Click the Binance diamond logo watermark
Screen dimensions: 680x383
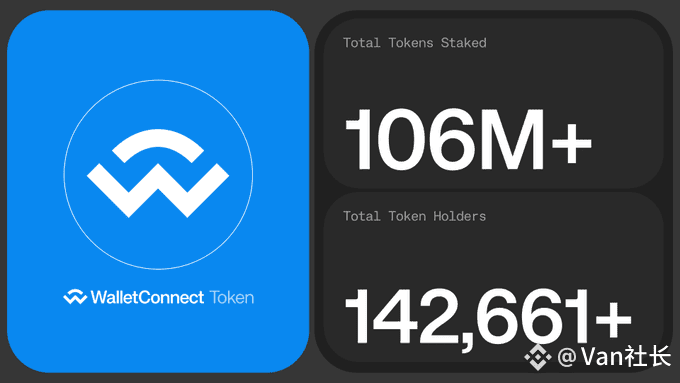click(538, 357)
